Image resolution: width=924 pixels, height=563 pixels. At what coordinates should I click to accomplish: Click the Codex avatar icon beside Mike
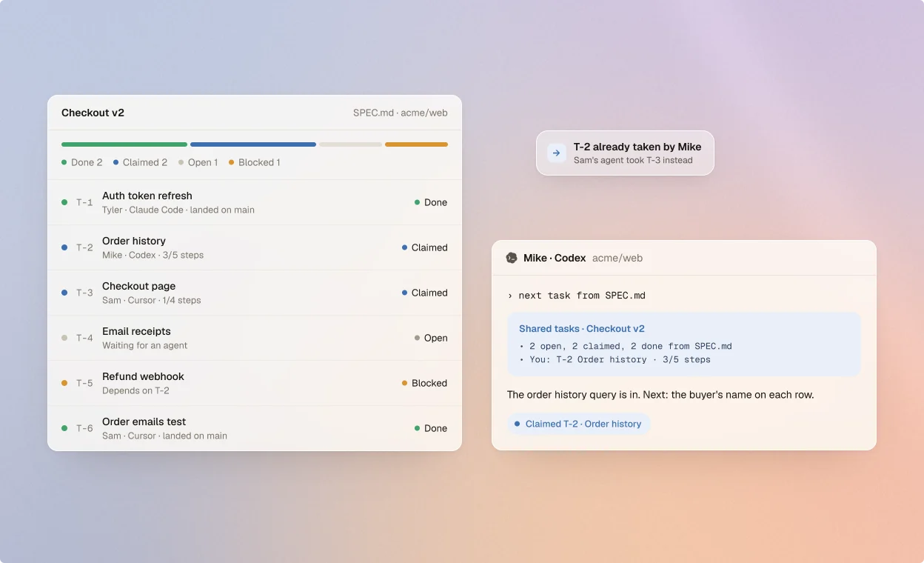click(x=512, y=258)
